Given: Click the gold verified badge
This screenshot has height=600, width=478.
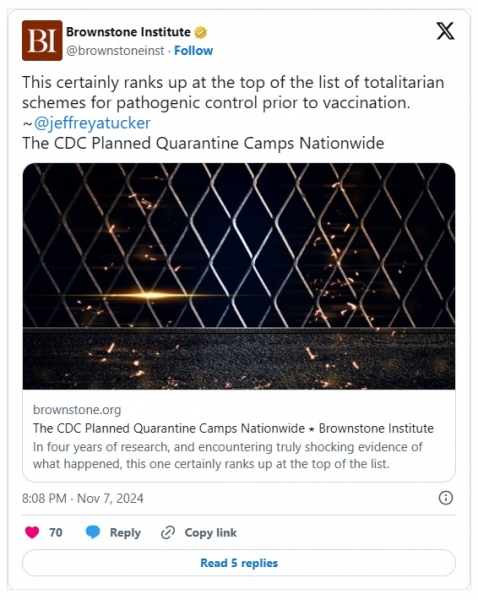Looking at the screenshot, I should (201, 33).
